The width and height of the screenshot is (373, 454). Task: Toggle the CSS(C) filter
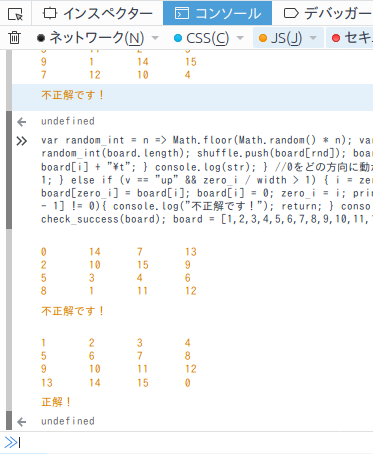(x=201, y=38)
